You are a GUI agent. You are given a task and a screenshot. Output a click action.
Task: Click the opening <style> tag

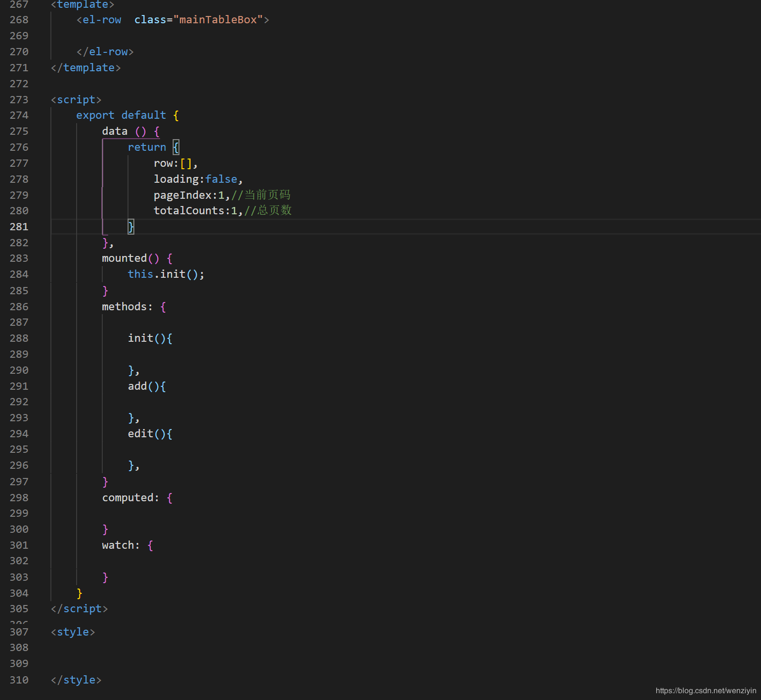pyautogui.click(x=73, y=632)
